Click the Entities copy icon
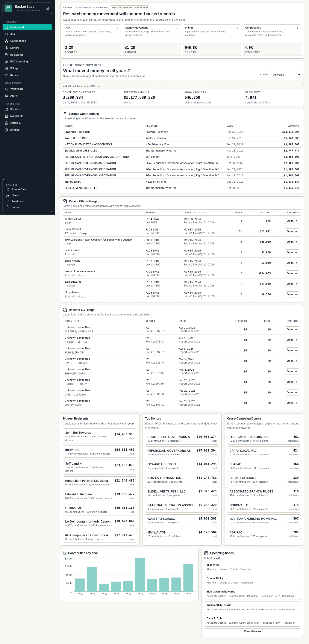The height and width of the screenshot is (644, 309). (x=6, y=130)
